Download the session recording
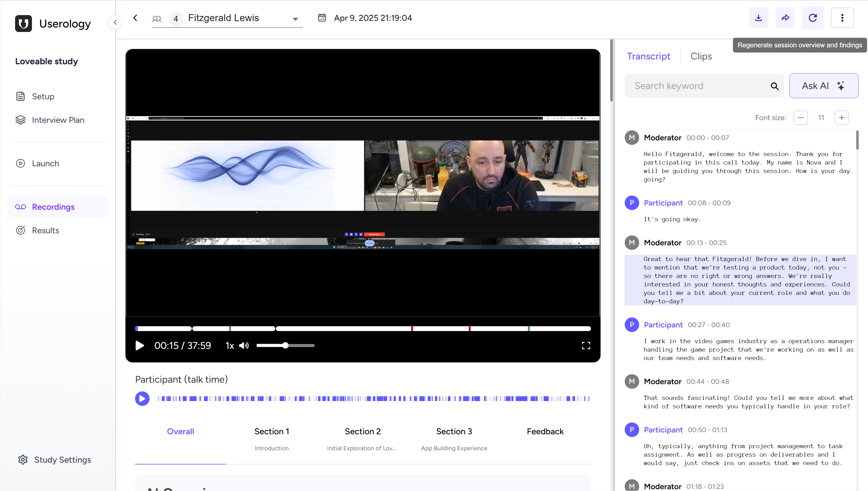 point(759,18)
